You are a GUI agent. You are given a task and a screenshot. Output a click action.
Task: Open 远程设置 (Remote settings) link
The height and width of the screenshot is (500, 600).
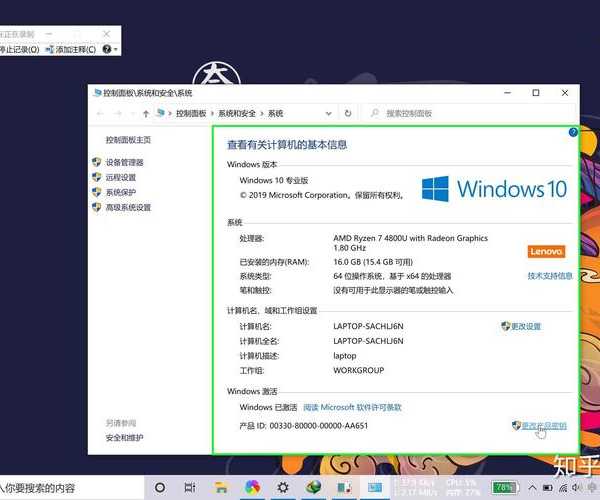coord(120,177)
